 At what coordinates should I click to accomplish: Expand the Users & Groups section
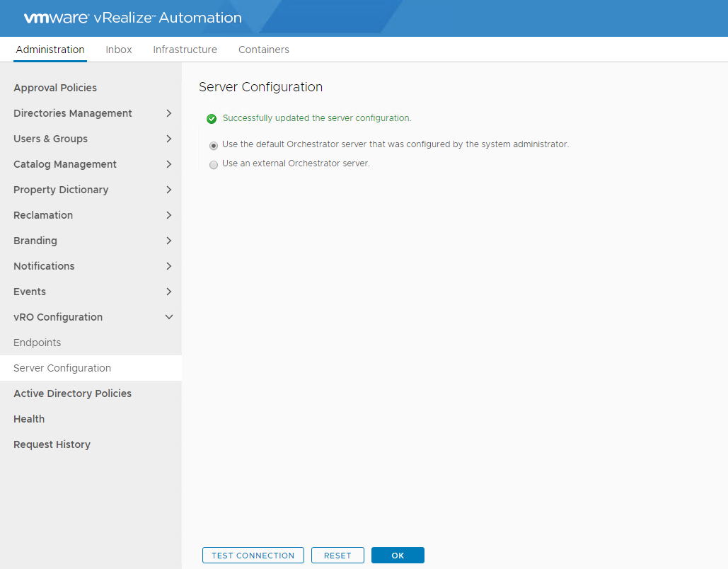point(168,139)
